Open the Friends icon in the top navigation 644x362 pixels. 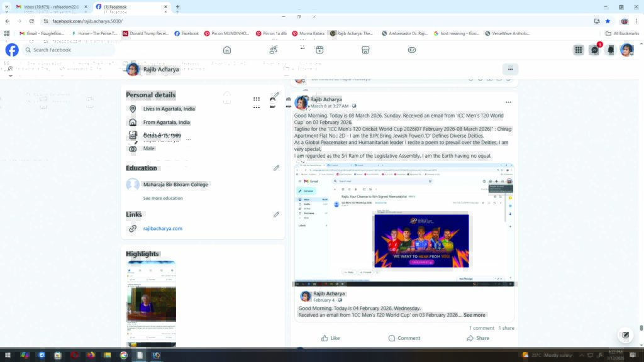(273, 50)
